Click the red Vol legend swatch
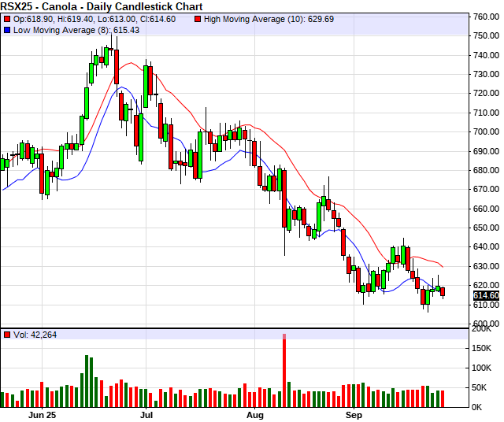 [7, 335]
